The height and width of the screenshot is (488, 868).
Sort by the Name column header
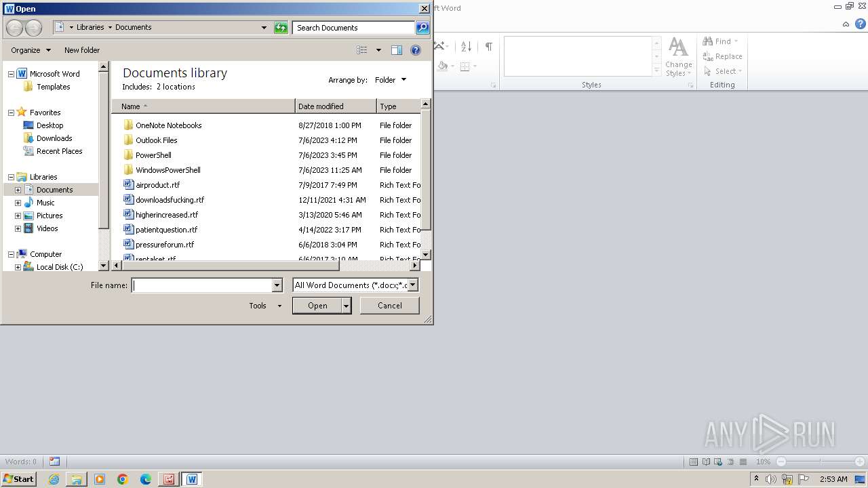[x=203, y=106]
